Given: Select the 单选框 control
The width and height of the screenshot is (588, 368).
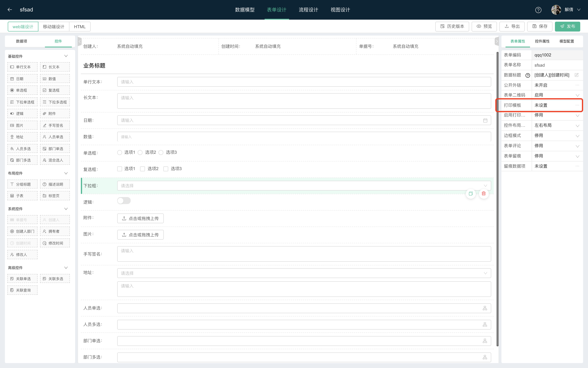Looking at the screenshot, I should tap(22, 90).
